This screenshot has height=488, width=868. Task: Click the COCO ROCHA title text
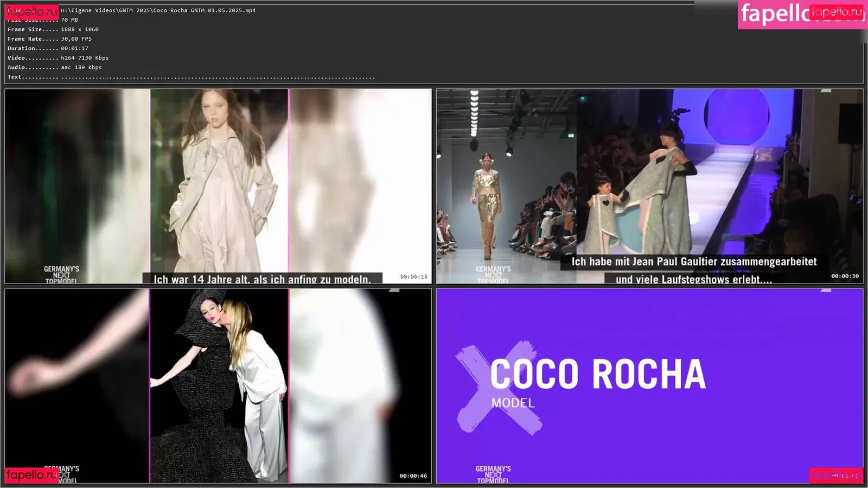(x=597, y=375)
